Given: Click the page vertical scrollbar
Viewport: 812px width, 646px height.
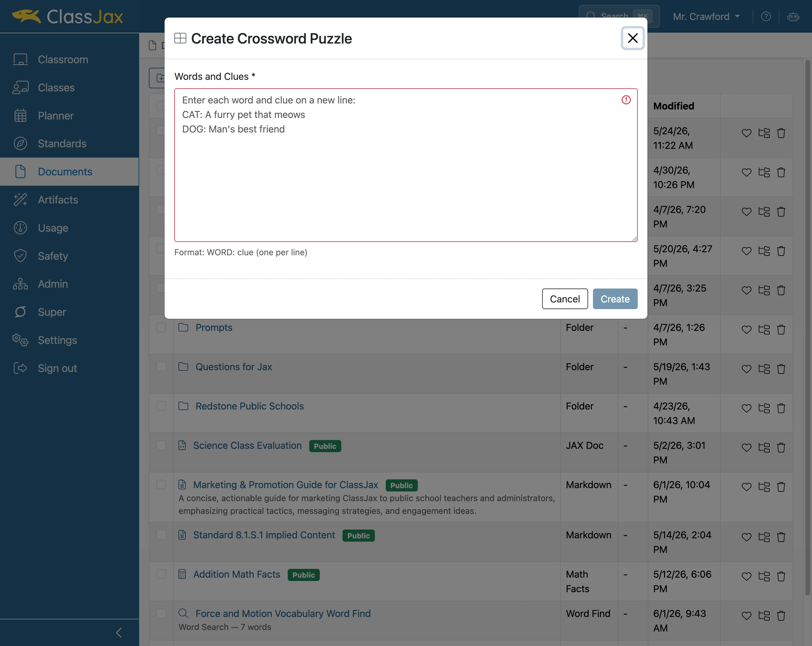Looking at the screenshot, I should [807, 328].
